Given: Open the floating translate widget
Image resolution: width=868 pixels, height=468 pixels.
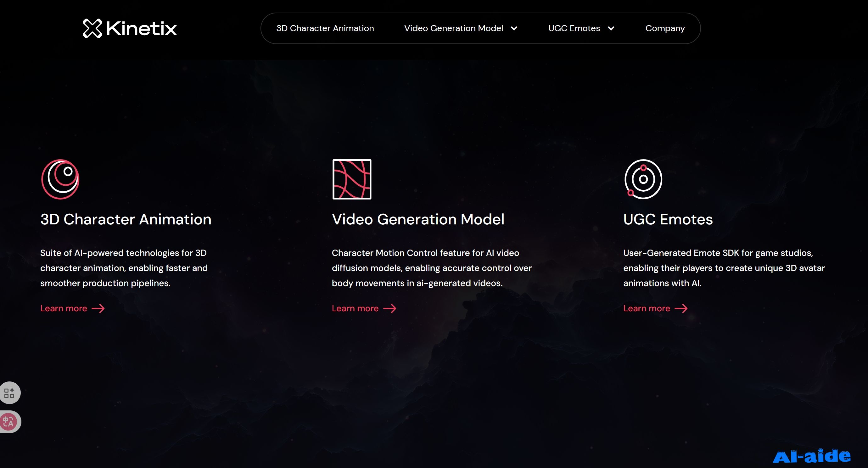Looking at the screenshot, I should pyautogui.click(x=9, y=421).
